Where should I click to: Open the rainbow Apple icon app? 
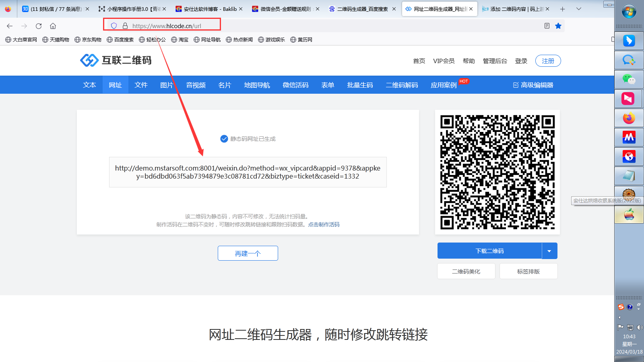point(629,214)
